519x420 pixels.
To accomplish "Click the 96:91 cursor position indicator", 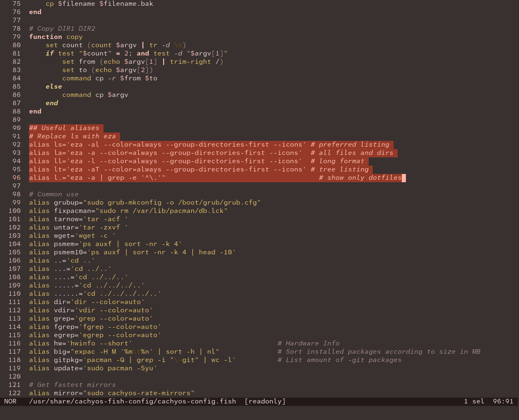I will [503, 401].
